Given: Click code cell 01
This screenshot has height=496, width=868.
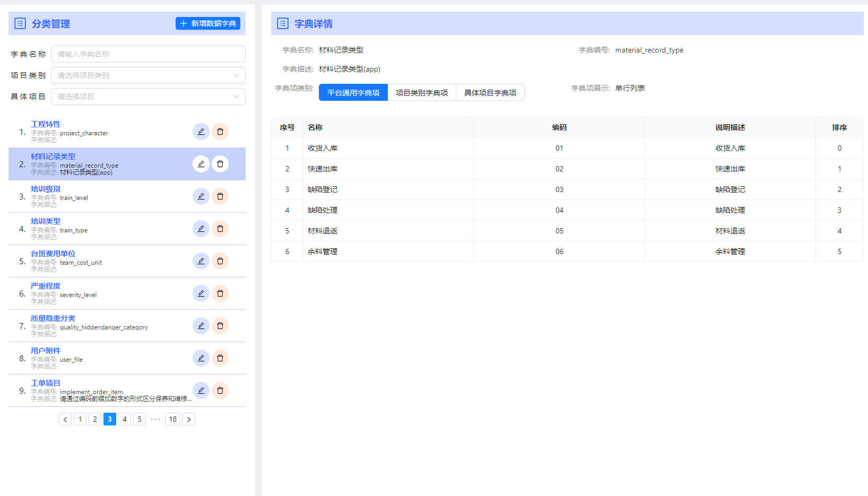Looking at the screenshot, I should click(559, 148).
